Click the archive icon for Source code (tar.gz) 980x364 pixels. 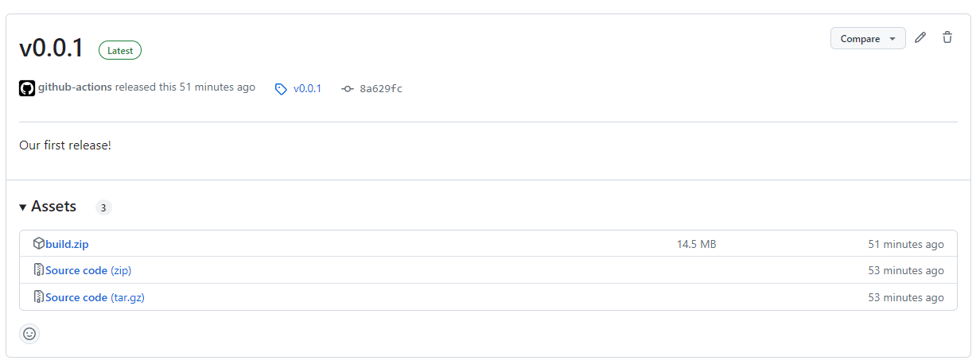[39, 297]
